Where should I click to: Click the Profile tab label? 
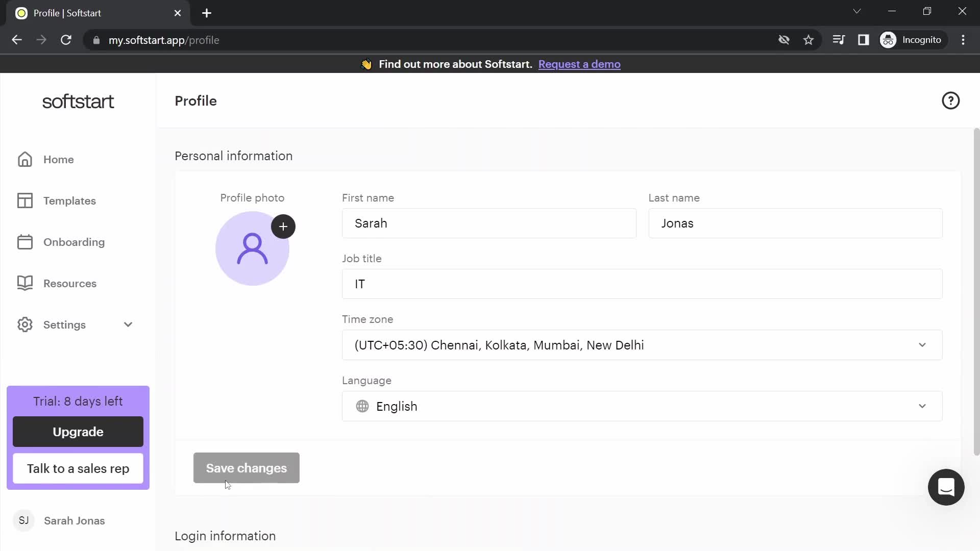(x=67, y=13)
